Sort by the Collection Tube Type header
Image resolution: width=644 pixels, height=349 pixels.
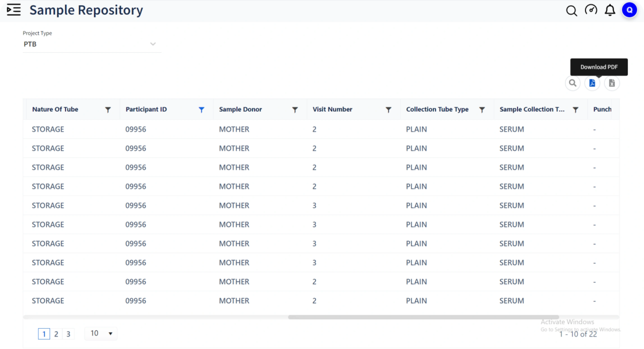(437, 109)
